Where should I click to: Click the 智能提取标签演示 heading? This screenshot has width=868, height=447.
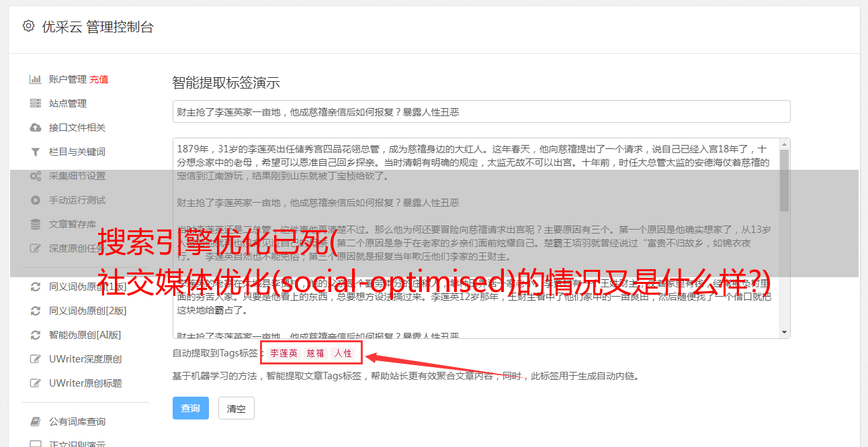coord(226,83)
